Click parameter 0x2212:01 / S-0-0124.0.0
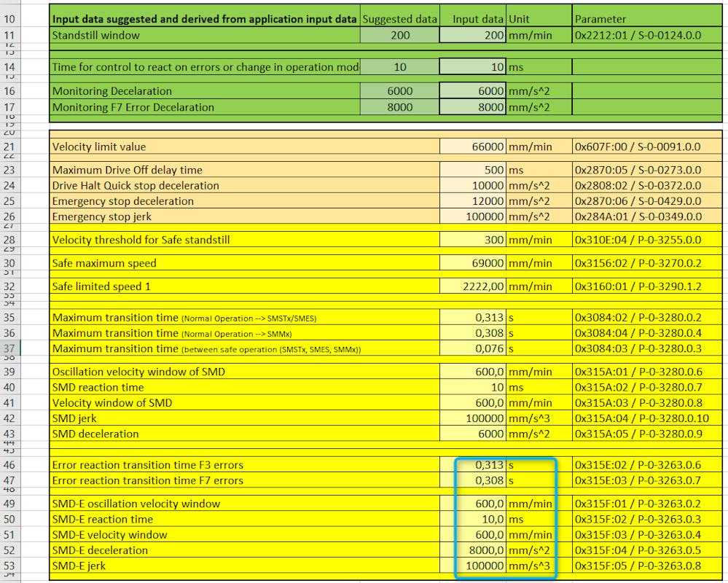 [647, 35]
